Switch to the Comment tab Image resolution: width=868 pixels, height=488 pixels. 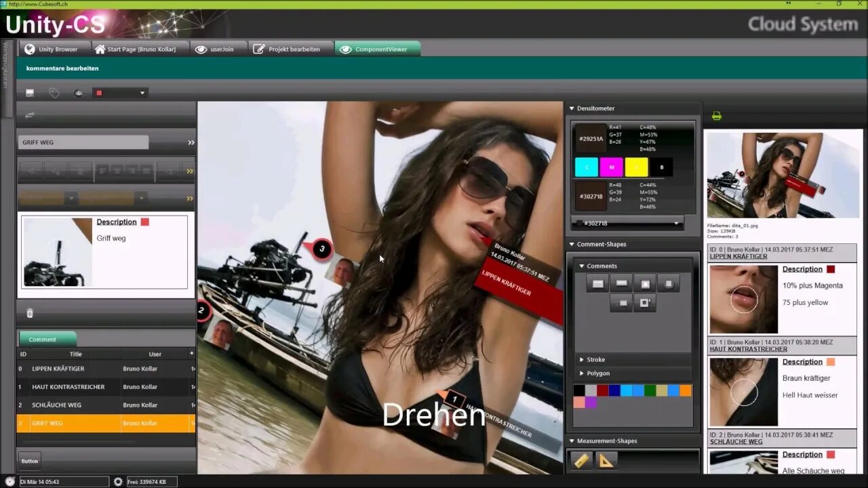coord(47,339)
